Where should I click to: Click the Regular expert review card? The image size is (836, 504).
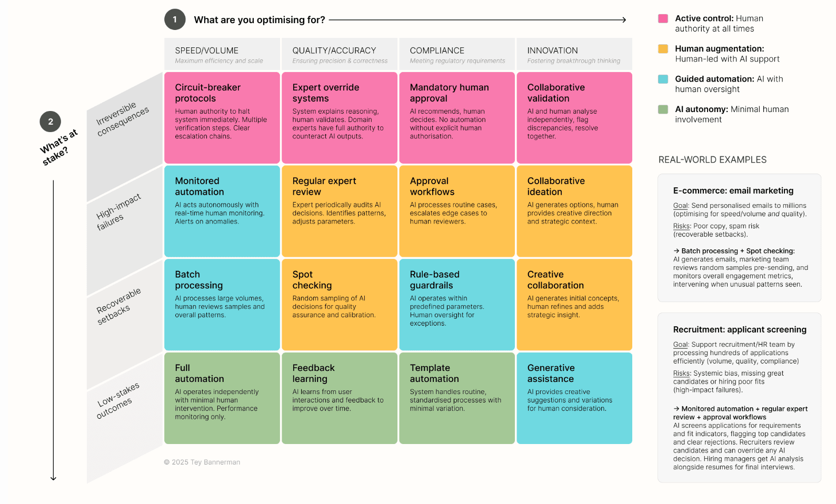coord(340,211)
